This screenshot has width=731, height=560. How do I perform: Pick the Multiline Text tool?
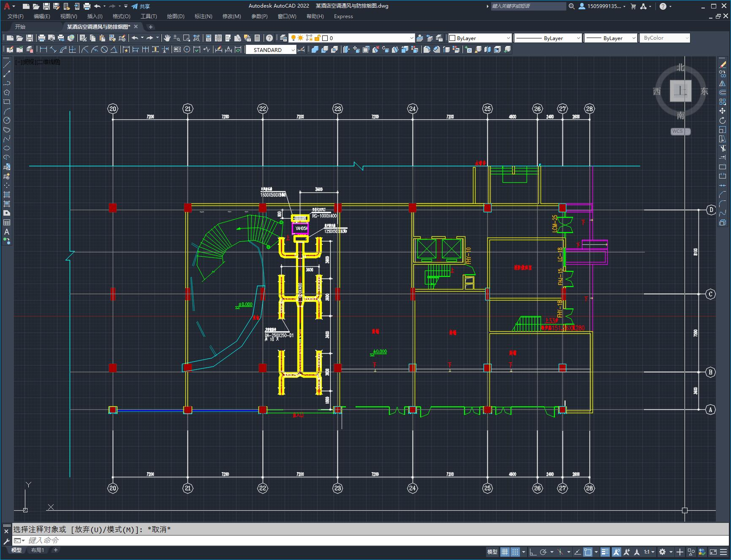7,232
